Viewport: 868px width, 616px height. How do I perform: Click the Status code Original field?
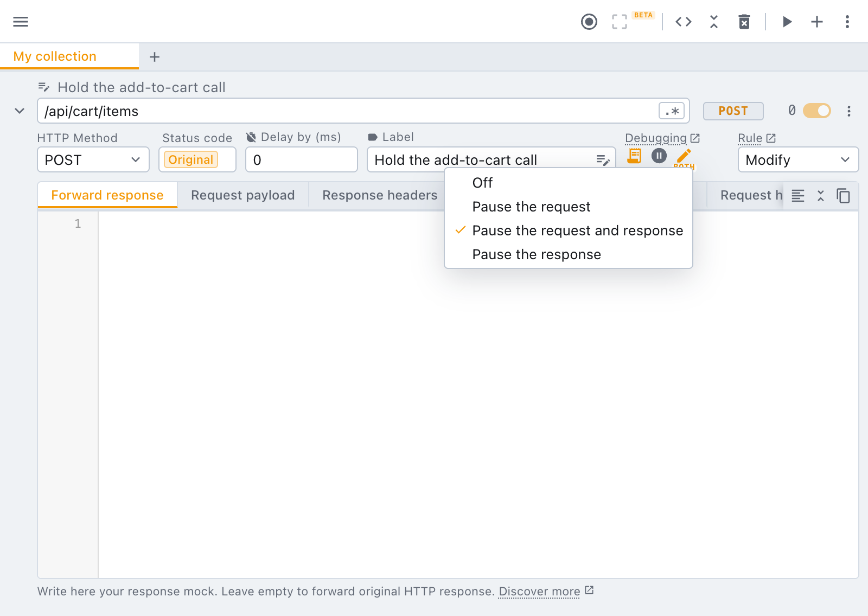pyautogui.click(x=197, y=160)
